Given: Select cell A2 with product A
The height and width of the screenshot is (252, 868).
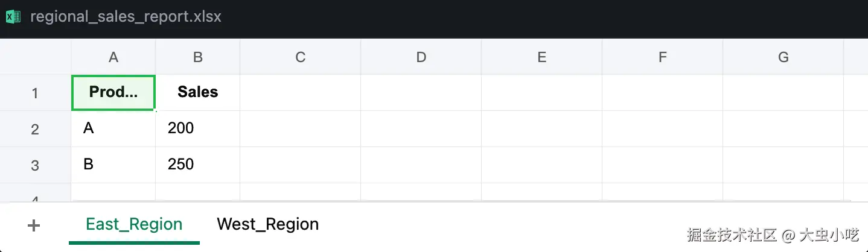Looking at the screenshot, I should pos(113,128).
